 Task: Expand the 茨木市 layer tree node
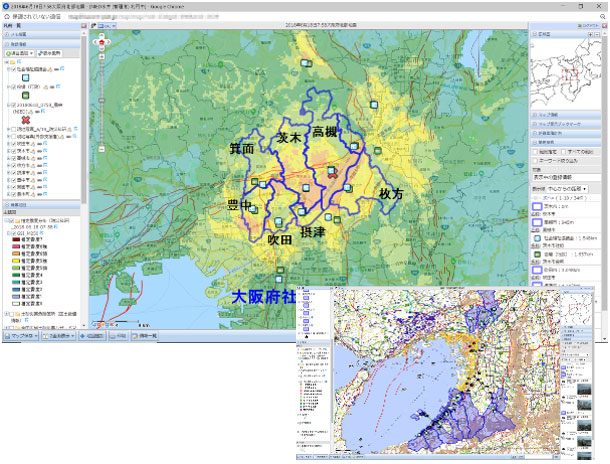click(8, 151)
